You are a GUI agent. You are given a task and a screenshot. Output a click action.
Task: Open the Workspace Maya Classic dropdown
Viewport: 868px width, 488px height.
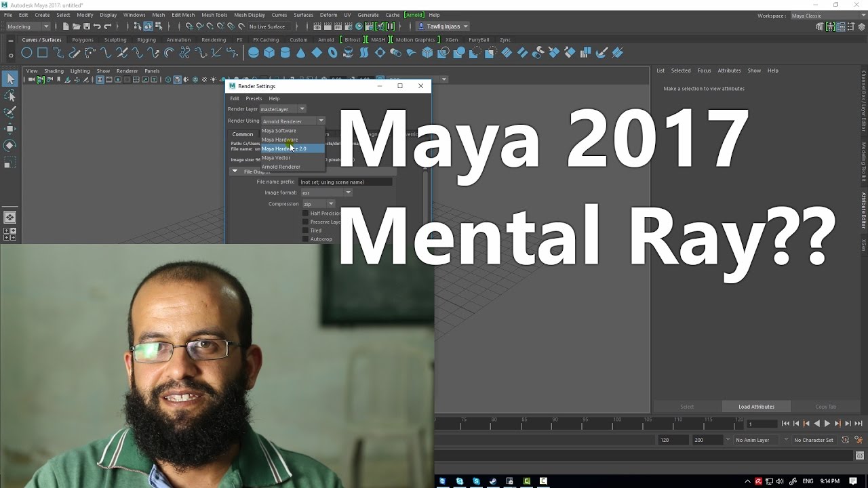pyautogui.click(x=828, y=16)
